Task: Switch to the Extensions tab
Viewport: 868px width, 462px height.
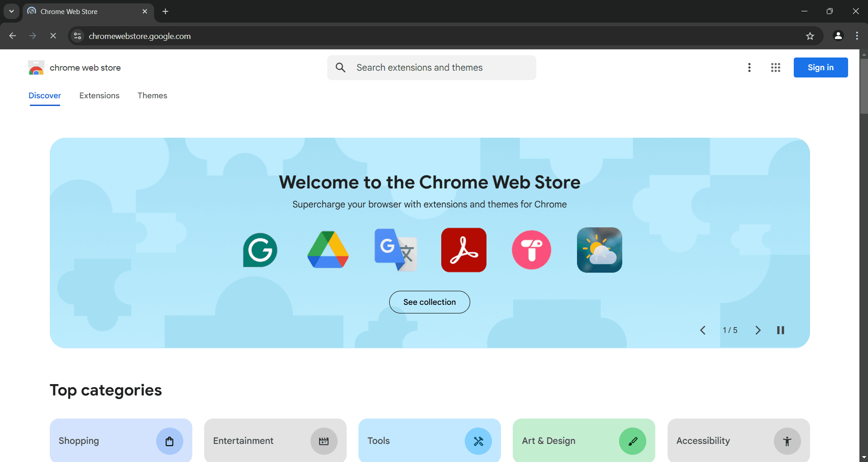Action: click(99, 96)
